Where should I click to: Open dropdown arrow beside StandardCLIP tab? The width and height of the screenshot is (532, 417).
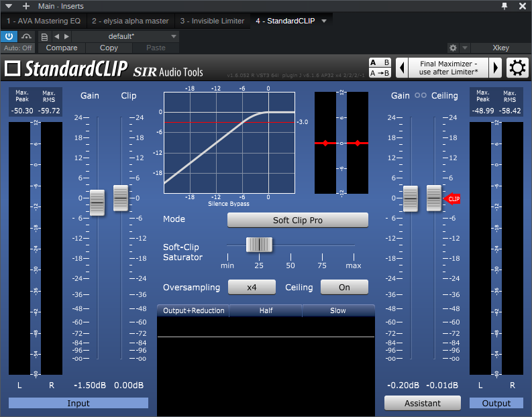click(324, 21)
